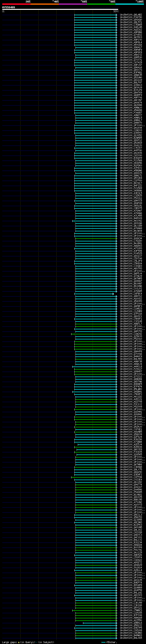Open hit UniRef100_A7YXM3
The width and height of the screenshot is (146, 644).
[131, 249]
